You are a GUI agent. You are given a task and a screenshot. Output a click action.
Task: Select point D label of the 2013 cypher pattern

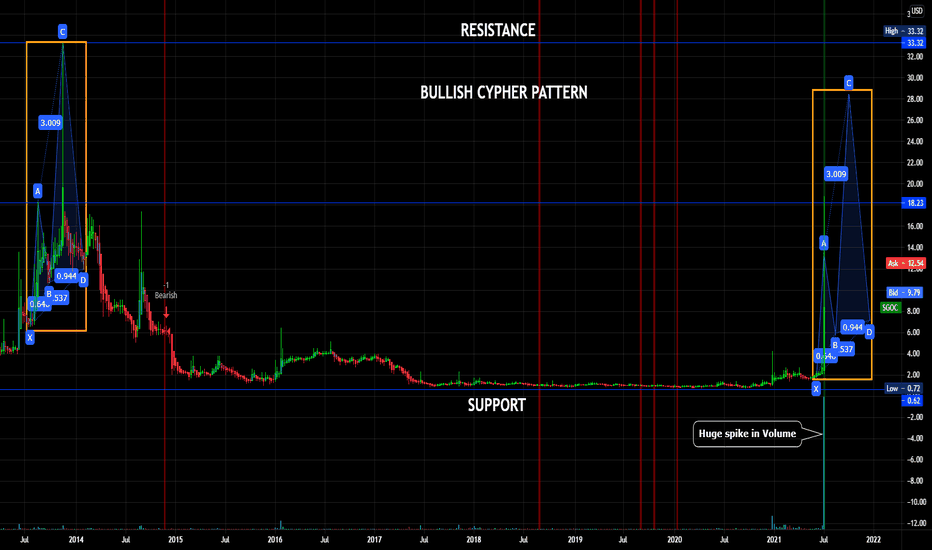(x=83, y=280)
